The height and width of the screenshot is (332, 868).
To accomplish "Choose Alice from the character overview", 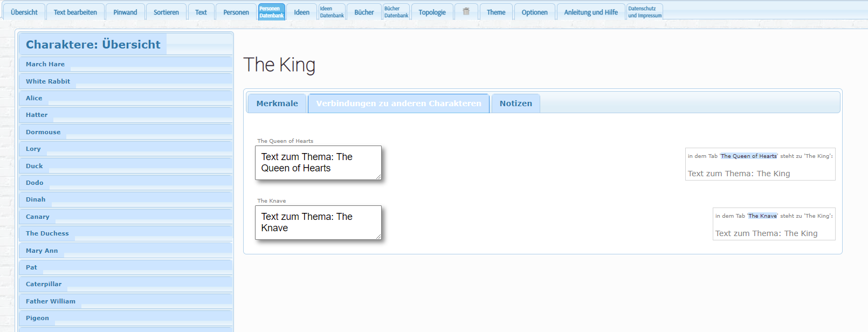I will point(34,98).
